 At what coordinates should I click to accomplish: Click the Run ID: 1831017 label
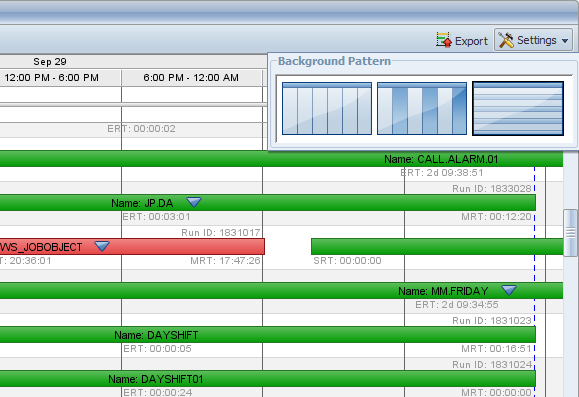pos(221,233)
